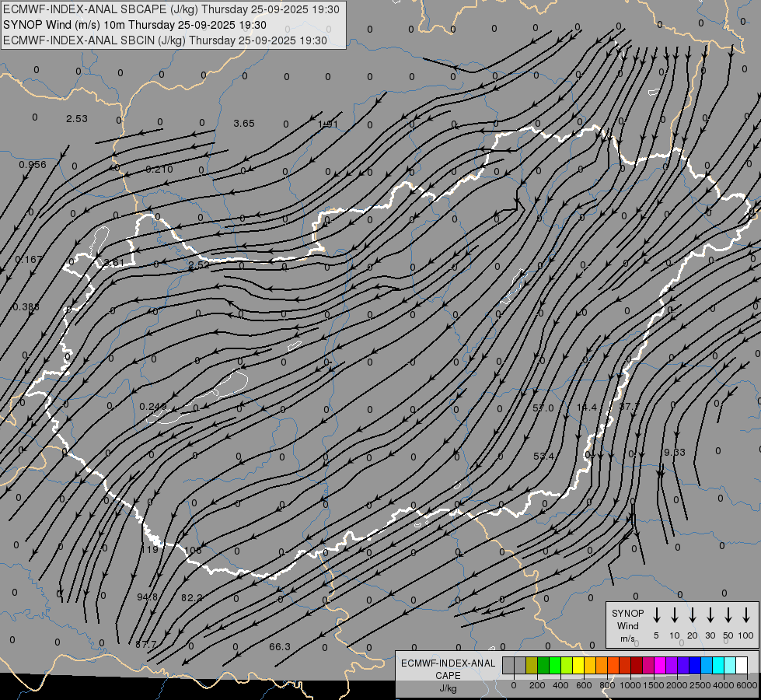Click the 0.167 CAPE value on map
The image size is (761, 700).
tap(29, 260)
